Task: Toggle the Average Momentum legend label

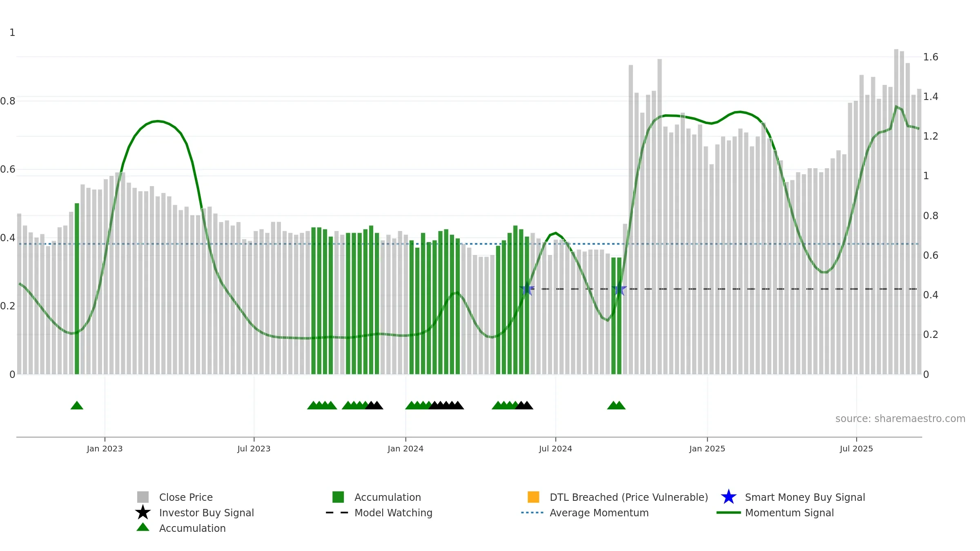Action: click(599, 513)
